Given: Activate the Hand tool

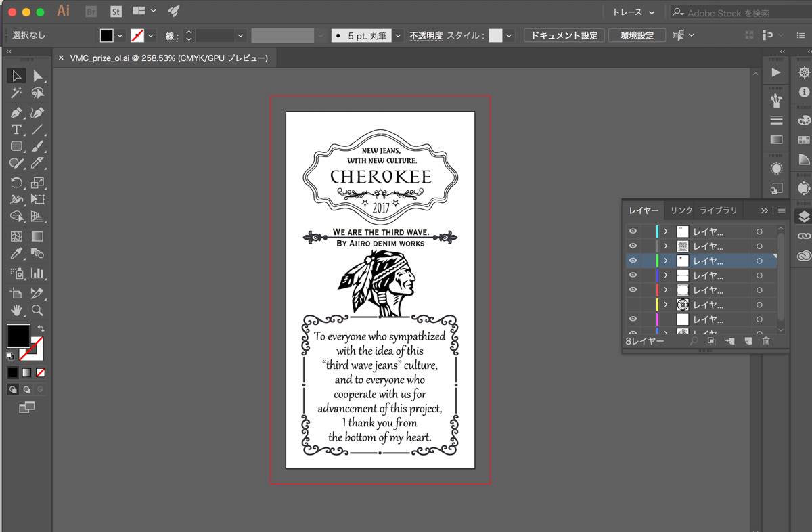Looking at the screenshot, I should coord(16,310).
